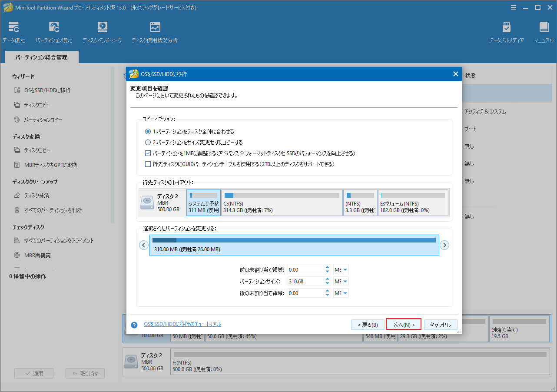Open unit dropdown next to パーティションサイズ field
This screenshot has height=392, width=557.
point(341,281)
